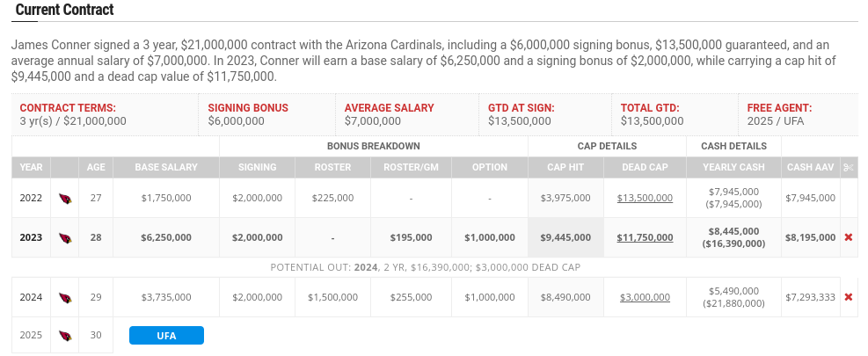The image size is (868, 356).
Task: Click the Cash AAV column header
Action: (x=811, y=167)
